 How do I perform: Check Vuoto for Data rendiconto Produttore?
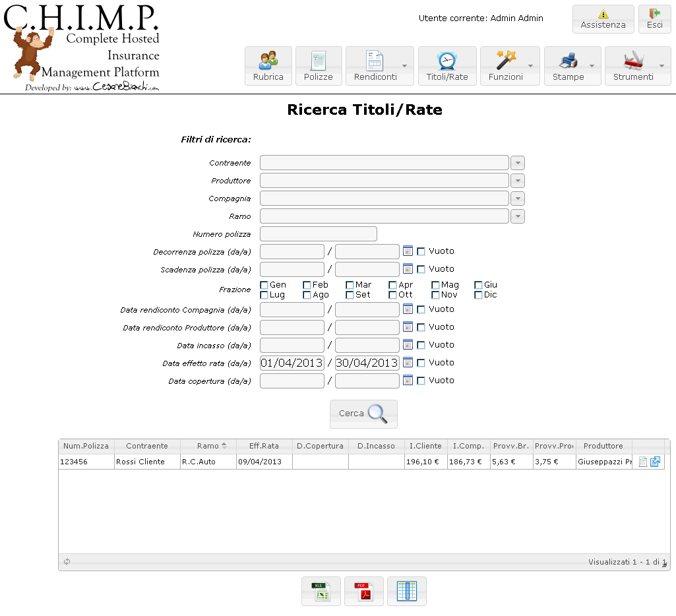(x=421, y=327)
